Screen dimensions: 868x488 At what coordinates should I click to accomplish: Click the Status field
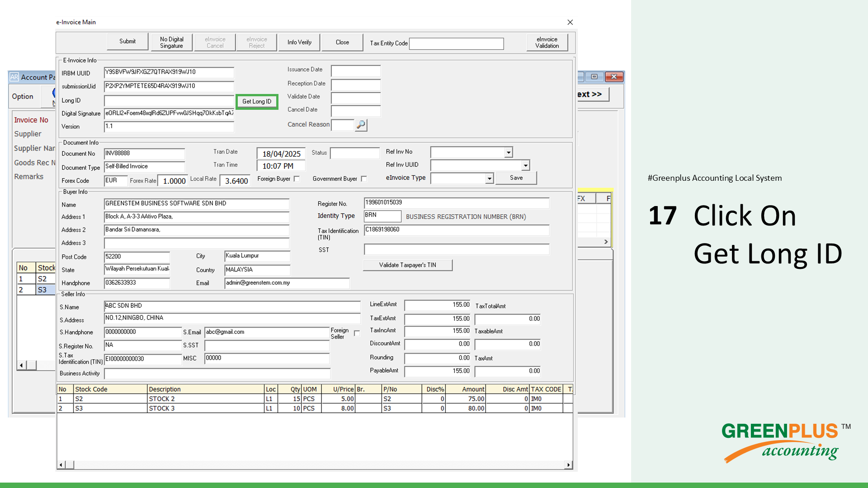pos(355,153)
